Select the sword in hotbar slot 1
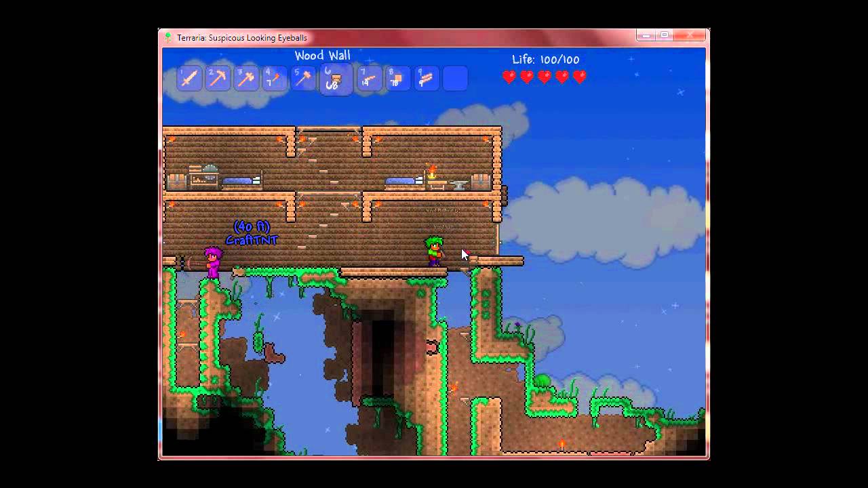 coord(189,79)
